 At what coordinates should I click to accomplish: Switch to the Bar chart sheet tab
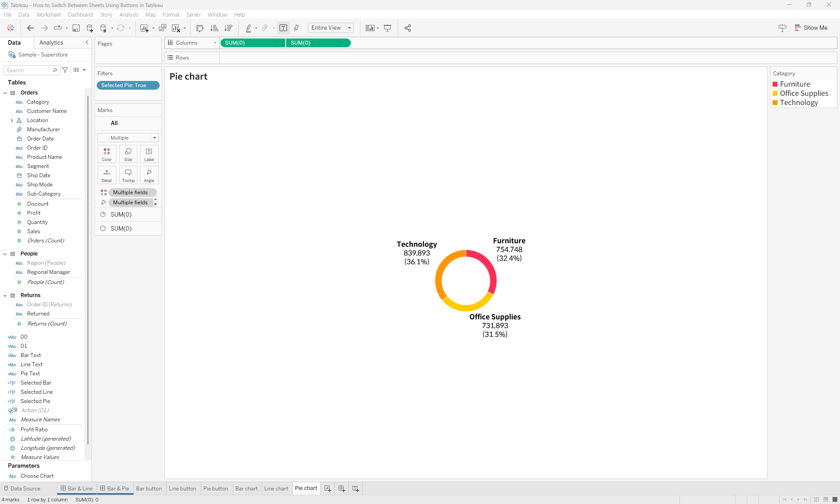pyautogui.click(x=246, y=489)
